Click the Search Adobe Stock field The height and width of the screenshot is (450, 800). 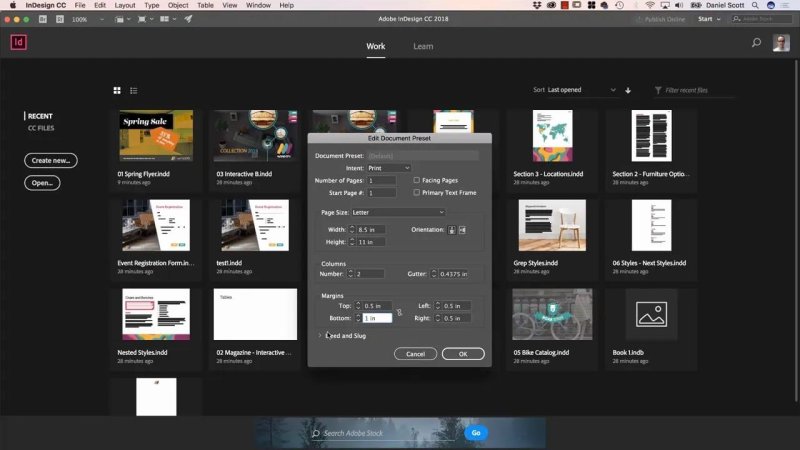pyautogui.click(x=383, y=433)
